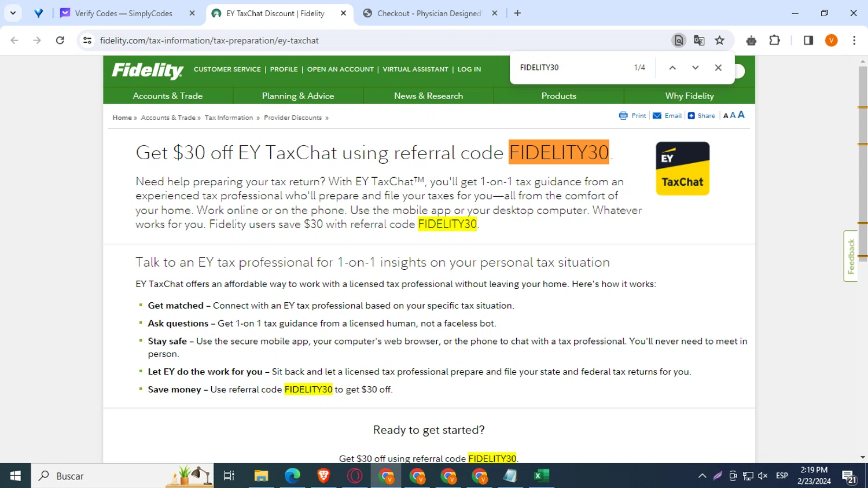This screenshot has width=868, height=488.
Task: Click Provider Discounts breadcrumb
Action: tap(293, 118)
